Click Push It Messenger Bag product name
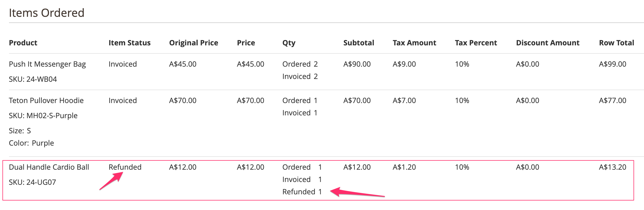Screen dimensions: 644x210 47,64
